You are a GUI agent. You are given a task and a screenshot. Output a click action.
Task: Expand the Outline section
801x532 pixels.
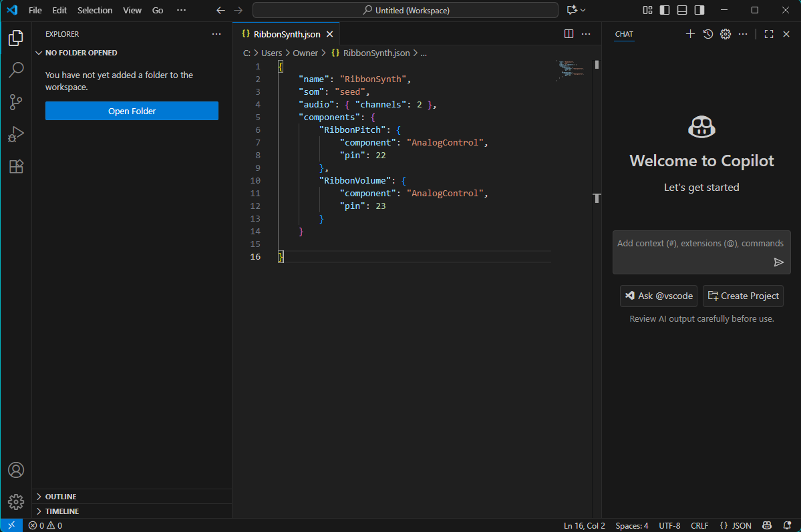coord(61,497)
